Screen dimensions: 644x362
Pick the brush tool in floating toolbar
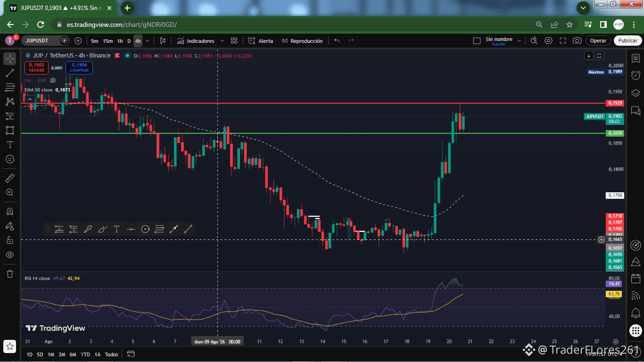[102, 229]
